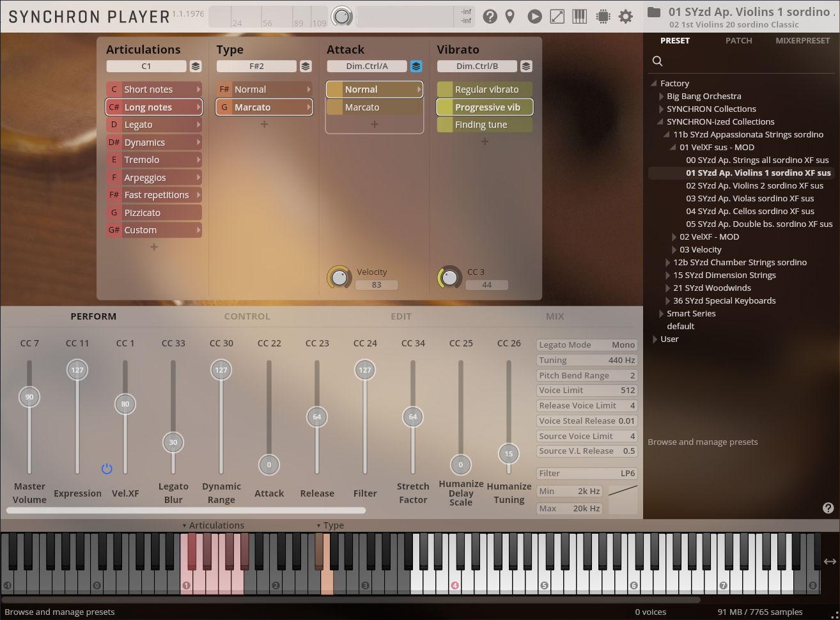This screenshot has height=620, width=840.
Task: Open the settings gear icon
Action: [x=626, y=17]
